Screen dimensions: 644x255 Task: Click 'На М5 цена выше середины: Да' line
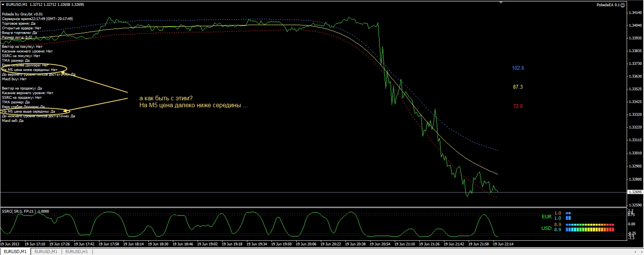29,111
